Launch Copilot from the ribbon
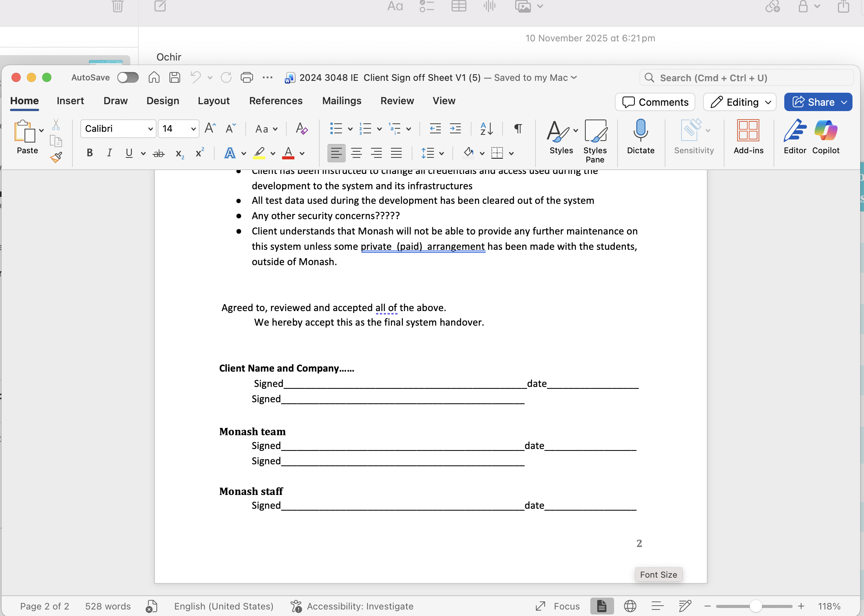 click(x=826, y=131)
